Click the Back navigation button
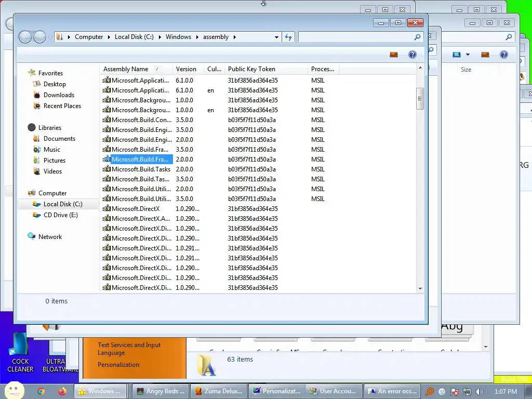Viewport: 532px width, 399px height. click(25, 37)
